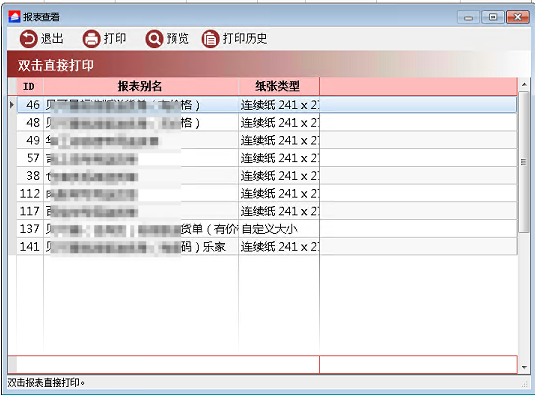
Task: Click the scrollbar up arrow
Action: tap(524, 84)
